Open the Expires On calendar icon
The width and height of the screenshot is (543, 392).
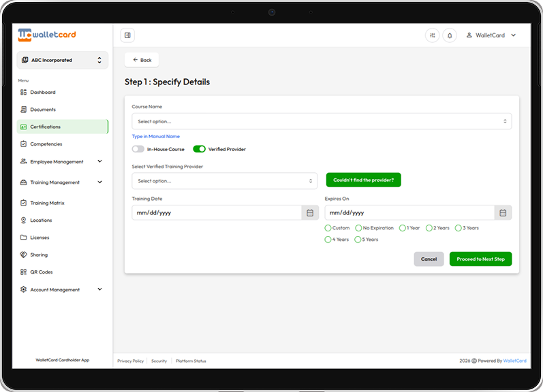point(503,213)
